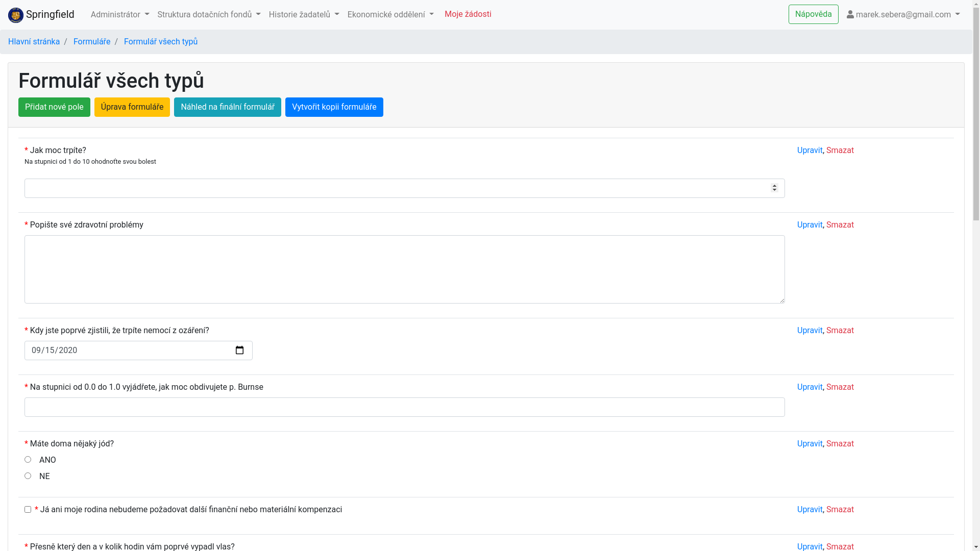The width and height of the screenshot is (980, 551).
Task: Expand the Historie žadatelů menu
Action: [304, 15]
